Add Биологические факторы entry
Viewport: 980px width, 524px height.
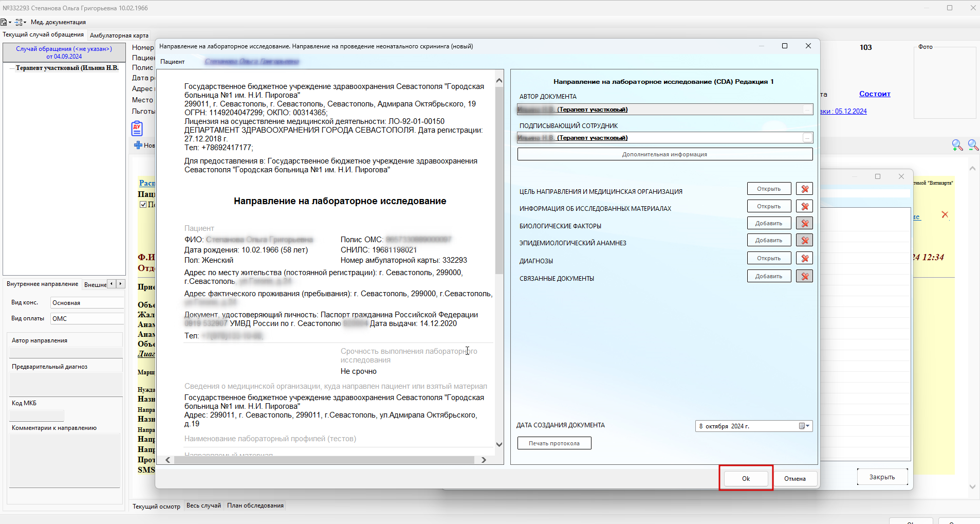[769, 223]
